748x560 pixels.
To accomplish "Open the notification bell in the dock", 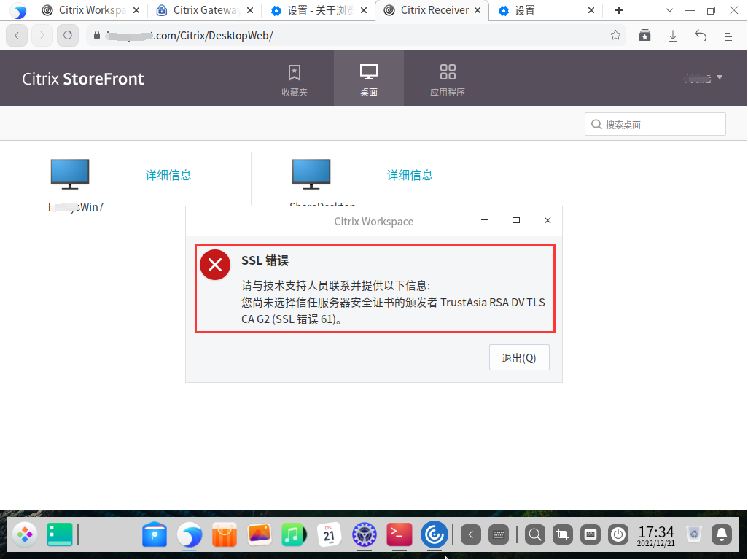I will coord(722,534).
